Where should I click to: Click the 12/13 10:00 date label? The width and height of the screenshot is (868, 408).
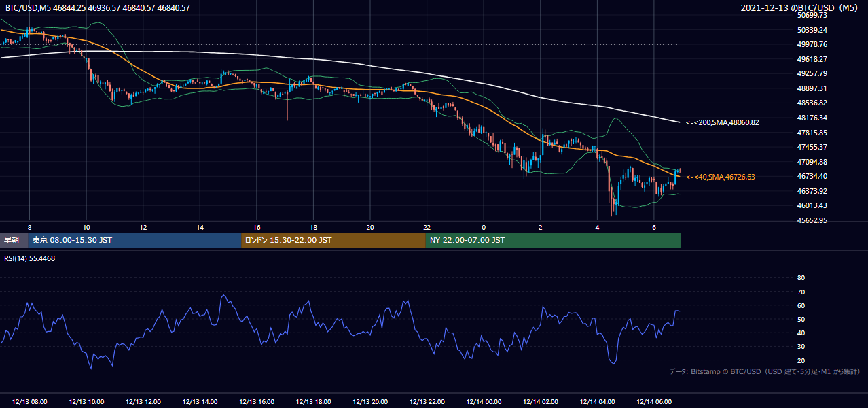coord(86,402)
